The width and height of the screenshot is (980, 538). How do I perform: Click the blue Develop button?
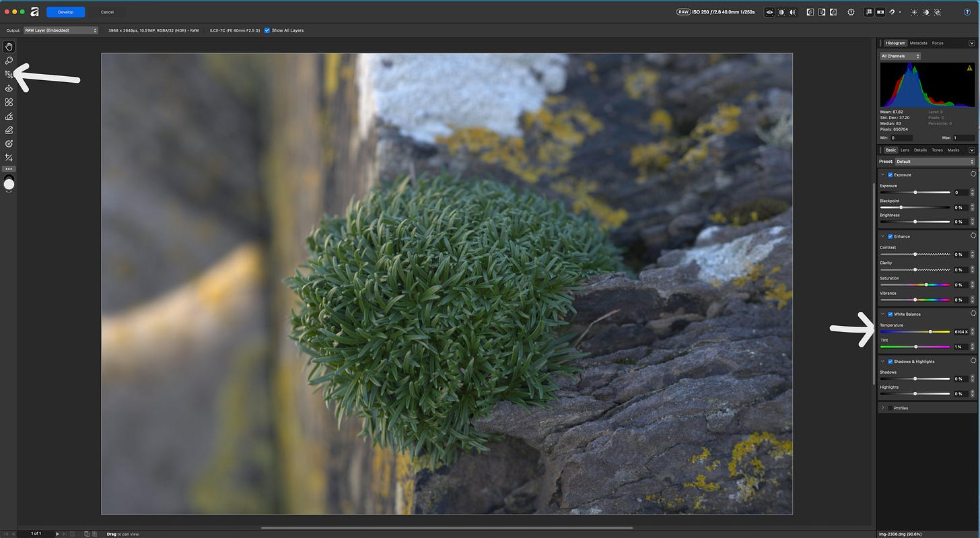coord(66,12)
